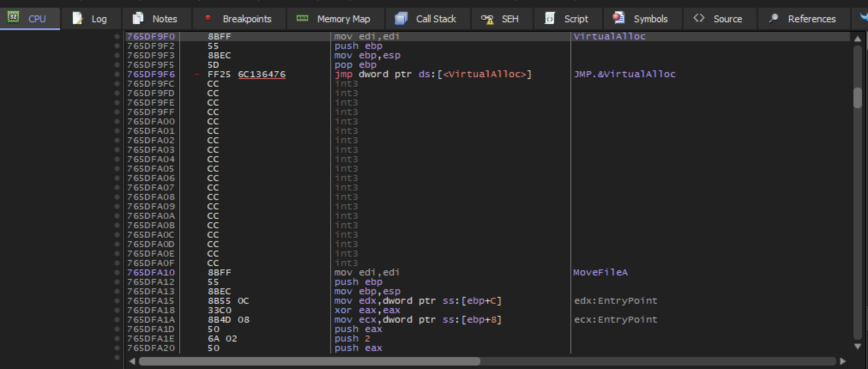The width and height of the screenshot is (868, 369).
Task: Click the address 765DFA20
Action: tap(151, 348)
